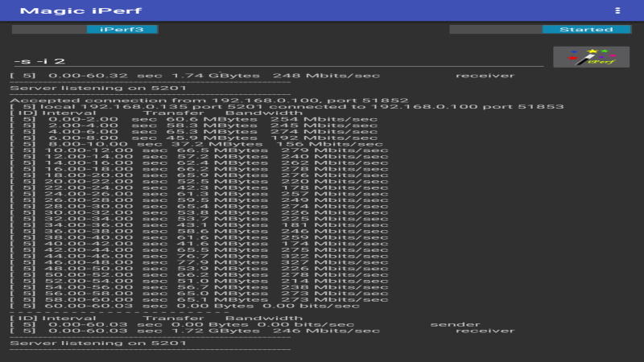Select the 10.00-12.00 sec 279 Mbits/sec row
The height and width of the screenshot is (362, 644).
pos(199,150)
